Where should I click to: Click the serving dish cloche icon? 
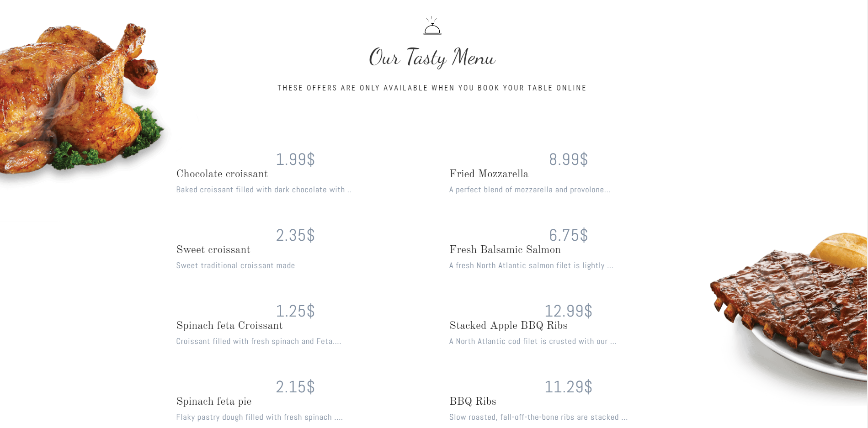[432, 26]
